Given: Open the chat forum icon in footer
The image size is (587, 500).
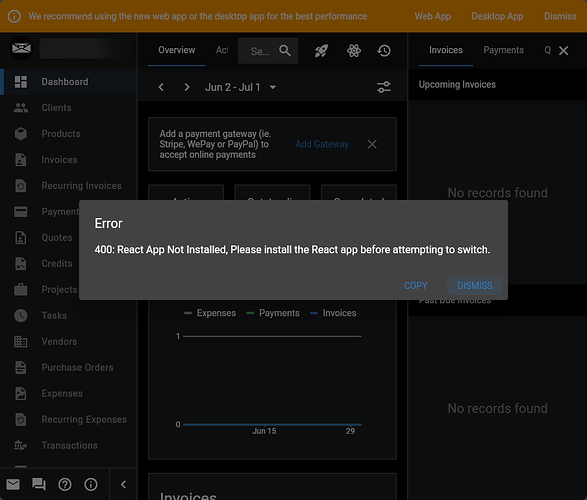Looking at the screenshot, I should (39, 485).
